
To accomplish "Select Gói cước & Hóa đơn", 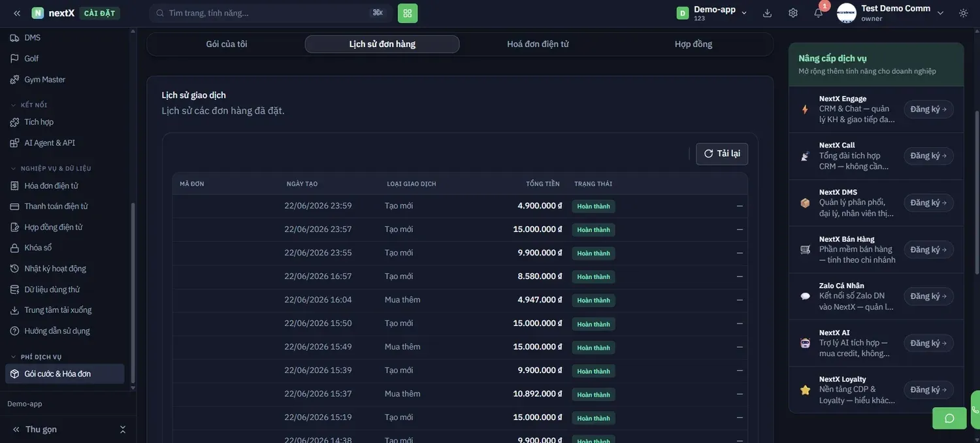I will click(x=65, y=374).
